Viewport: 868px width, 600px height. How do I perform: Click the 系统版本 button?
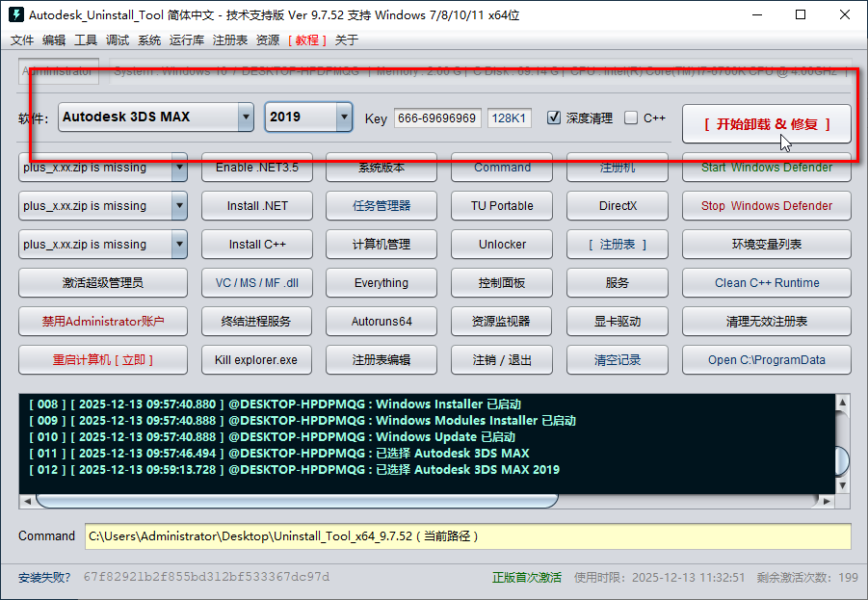click(x=381, y=168)
